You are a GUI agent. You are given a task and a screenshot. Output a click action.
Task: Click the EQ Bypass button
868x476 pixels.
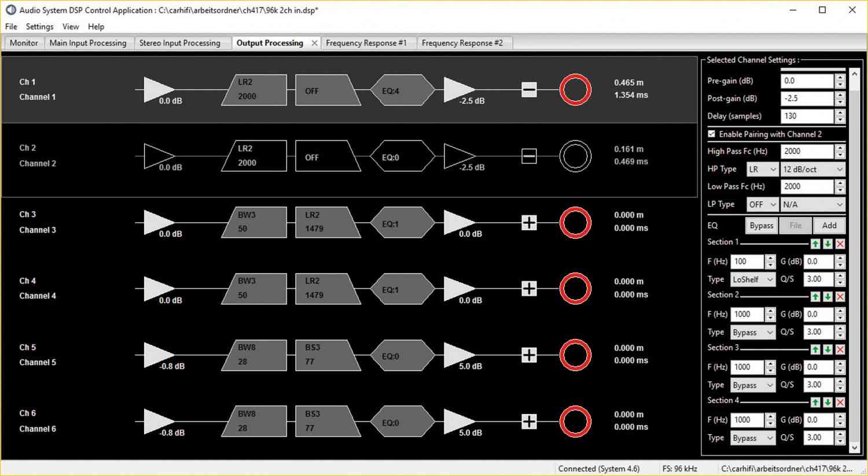(761, 226)
